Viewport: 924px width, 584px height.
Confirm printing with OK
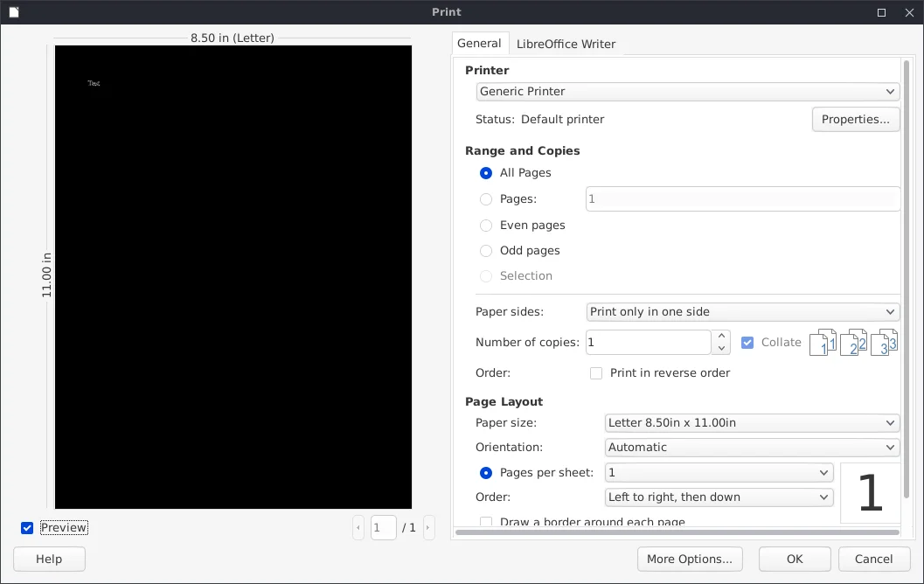pyautogui.click(x=795, y=559)
